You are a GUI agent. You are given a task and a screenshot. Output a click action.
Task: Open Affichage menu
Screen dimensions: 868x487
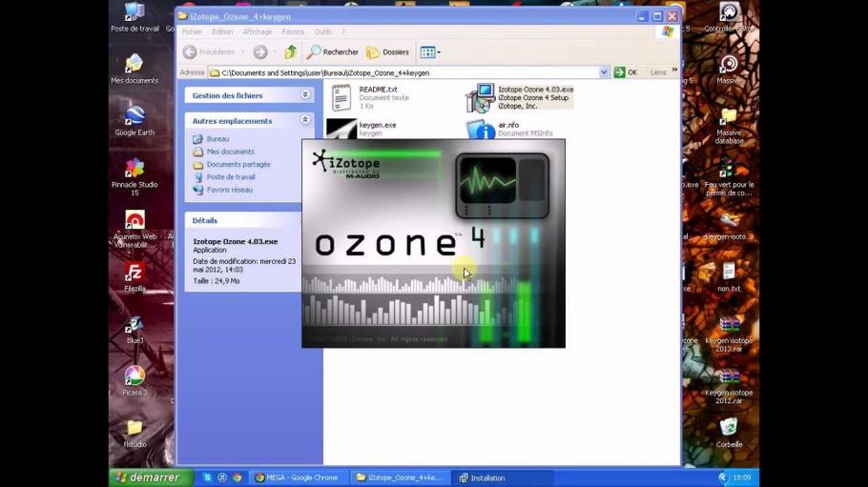click(x=258, y=32)
